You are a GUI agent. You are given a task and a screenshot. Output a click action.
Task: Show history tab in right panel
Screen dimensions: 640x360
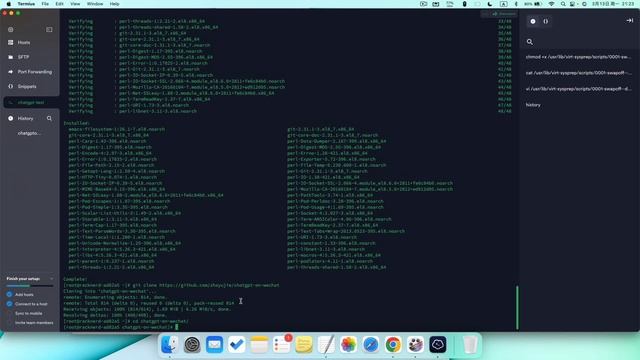[533, 21]
